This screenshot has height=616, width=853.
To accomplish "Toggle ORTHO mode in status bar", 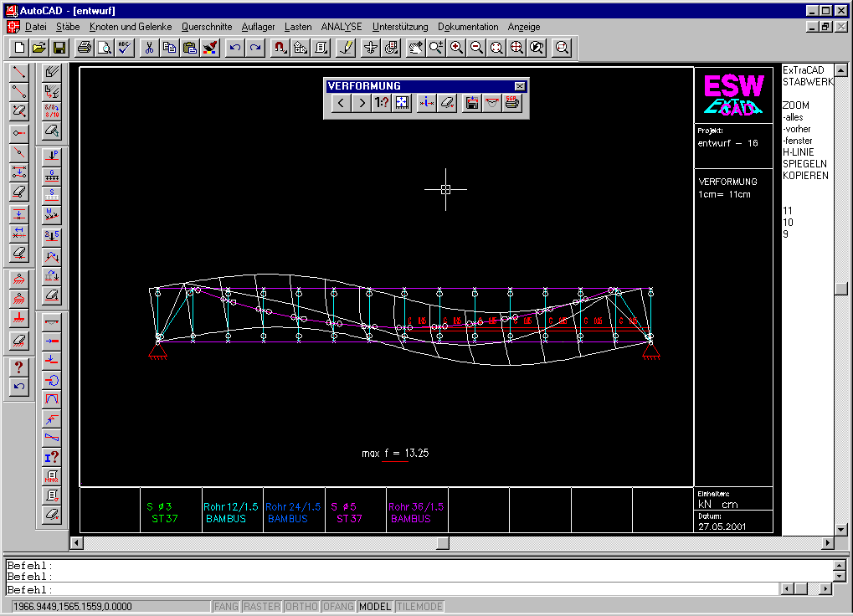I will tap(301, 606).
